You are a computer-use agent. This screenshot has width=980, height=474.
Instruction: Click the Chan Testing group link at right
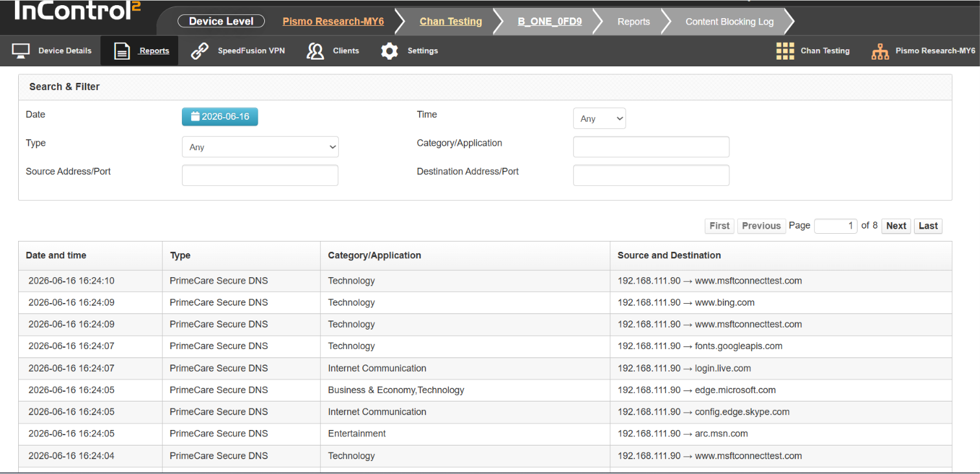825,51
